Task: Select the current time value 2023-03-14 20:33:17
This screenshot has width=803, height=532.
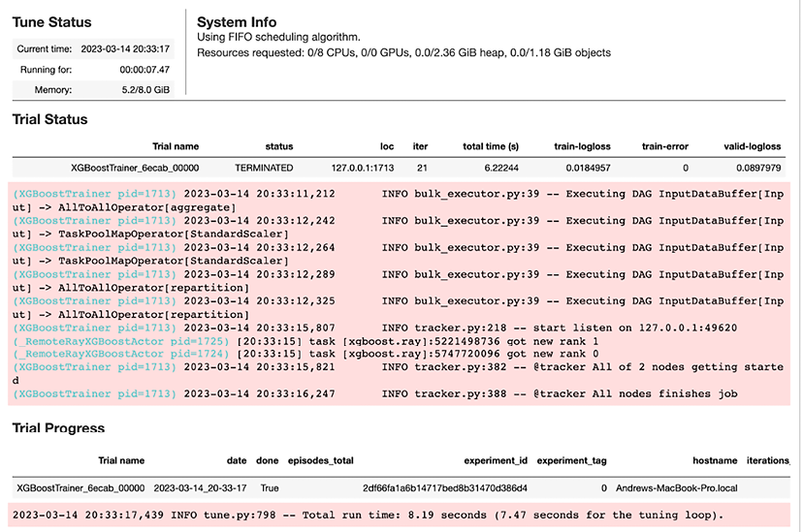Action: pos(125,49)
